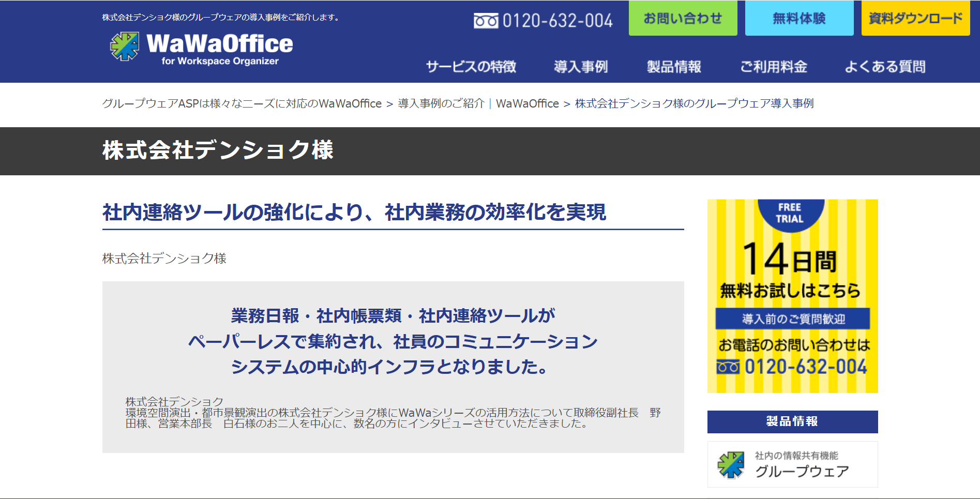Select the 製品情報 navigation menu item
Screen dimensions: 980x499
tap(674, 67)
